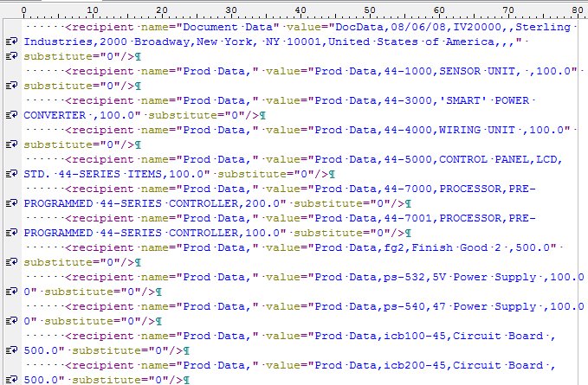This screenshot has height=385, width=588.
Task: Click wrap marker on continuation line after ps-540 row
Action: coord(11,321)
